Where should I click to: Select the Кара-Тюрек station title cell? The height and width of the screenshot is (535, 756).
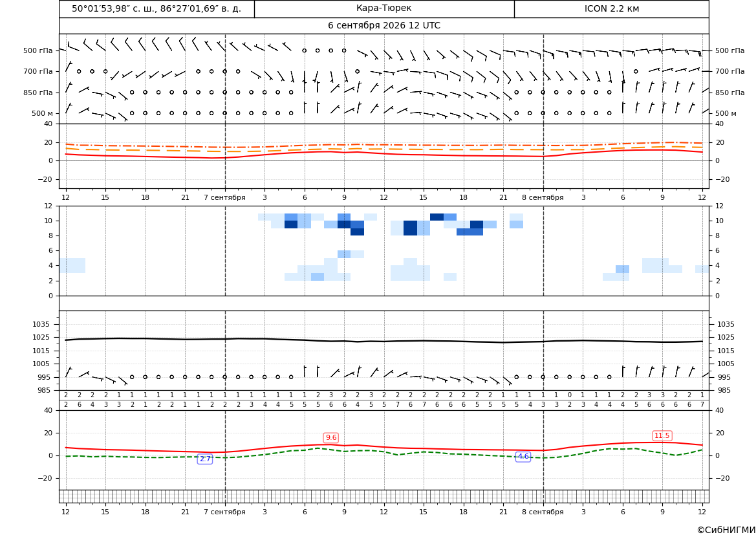(384, 8)
